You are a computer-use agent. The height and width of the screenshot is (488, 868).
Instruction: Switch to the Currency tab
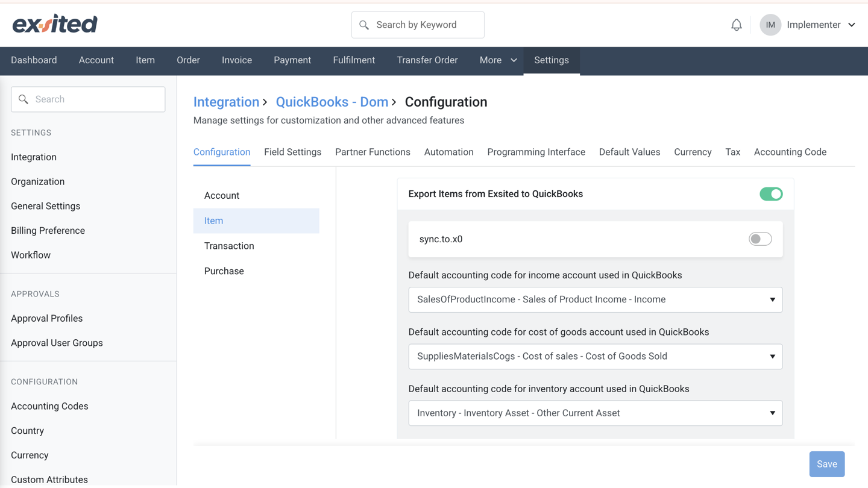[693, 152]
